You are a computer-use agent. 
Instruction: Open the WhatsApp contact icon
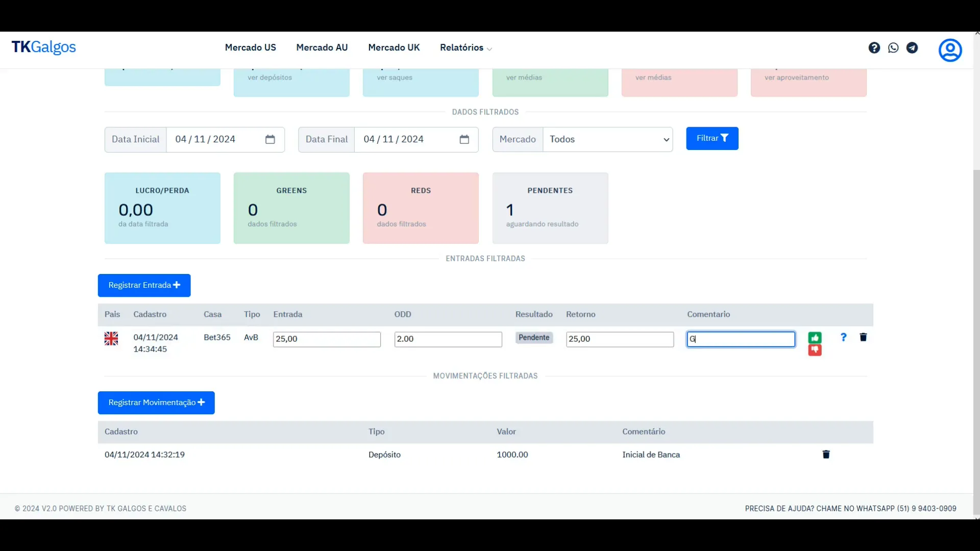tap(893, 47)
